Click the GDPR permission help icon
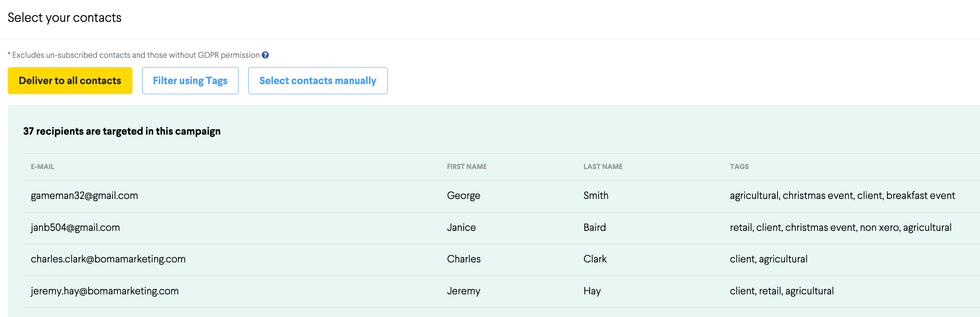The width and height of the screenshot is (980, 317). click(x=265, y=55)
